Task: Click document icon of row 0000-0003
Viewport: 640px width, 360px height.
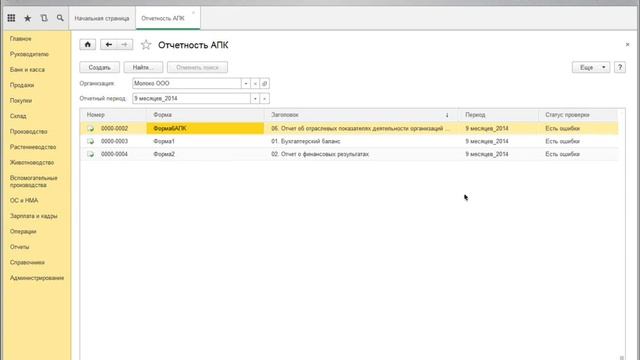Action: coord(91,141)
